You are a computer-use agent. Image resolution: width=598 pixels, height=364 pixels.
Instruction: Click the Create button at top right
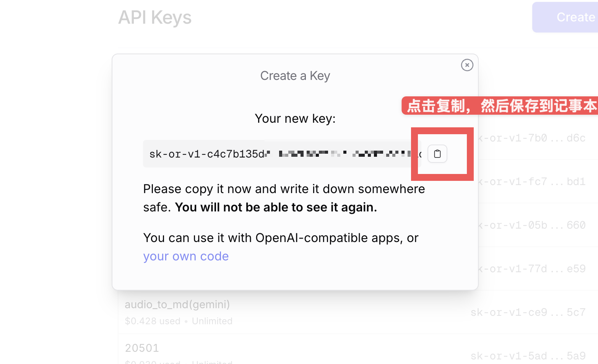coord(565,17)
